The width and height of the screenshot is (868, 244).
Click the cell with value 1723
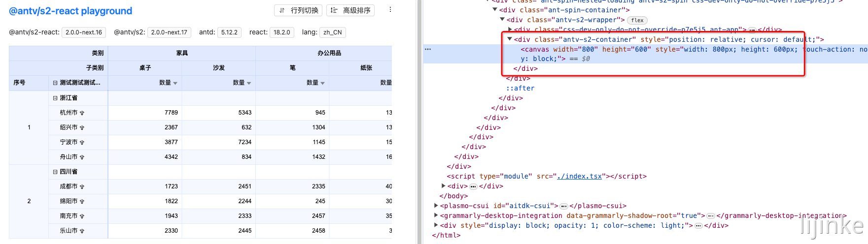[x=145, y=186]
